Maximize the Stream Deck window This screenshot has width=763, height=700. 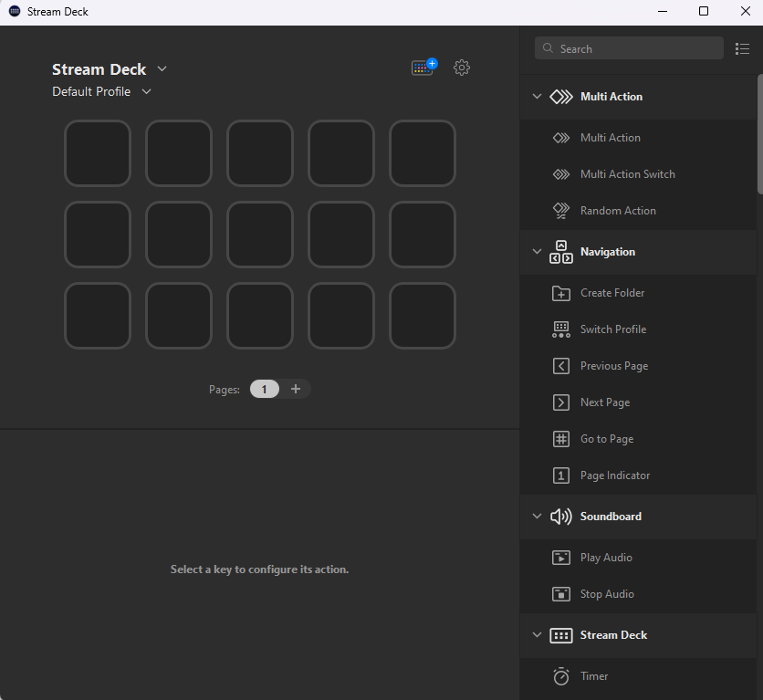click(x=704, y=11)
